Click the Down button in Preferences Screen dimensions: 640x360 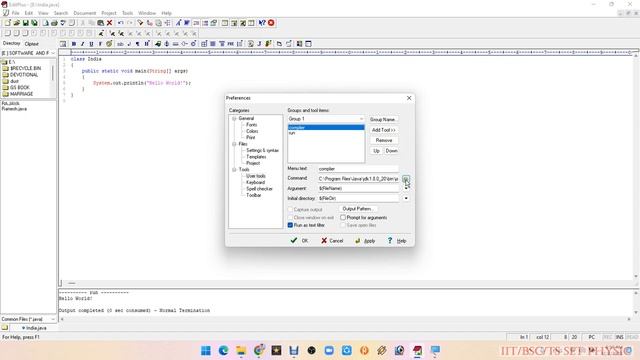click(391, 151)
